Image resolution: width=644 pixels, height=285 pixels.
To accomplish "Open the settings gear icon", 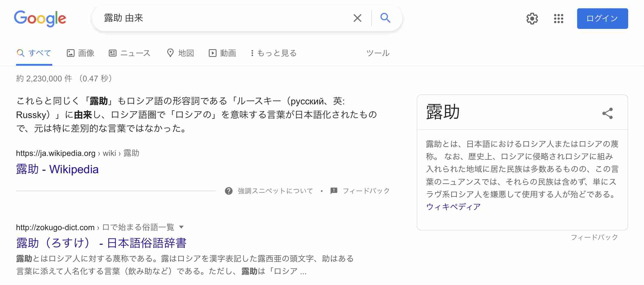I will 532,18.
